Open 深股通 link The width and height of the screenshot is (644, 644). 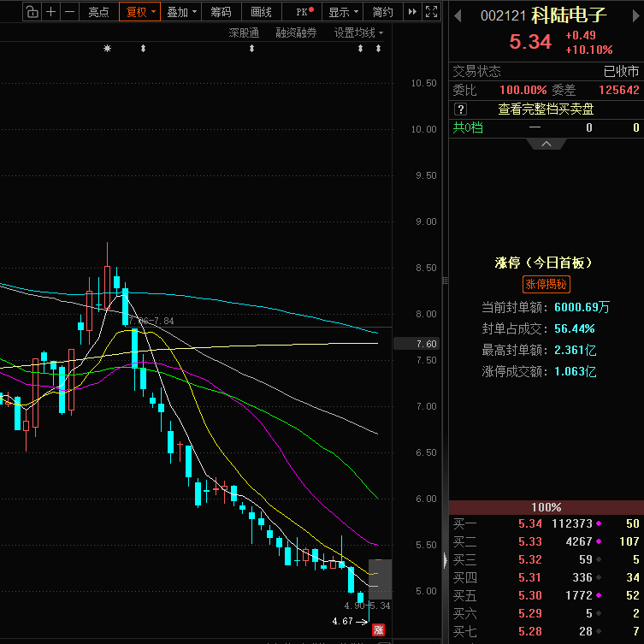tap(244, 32)
